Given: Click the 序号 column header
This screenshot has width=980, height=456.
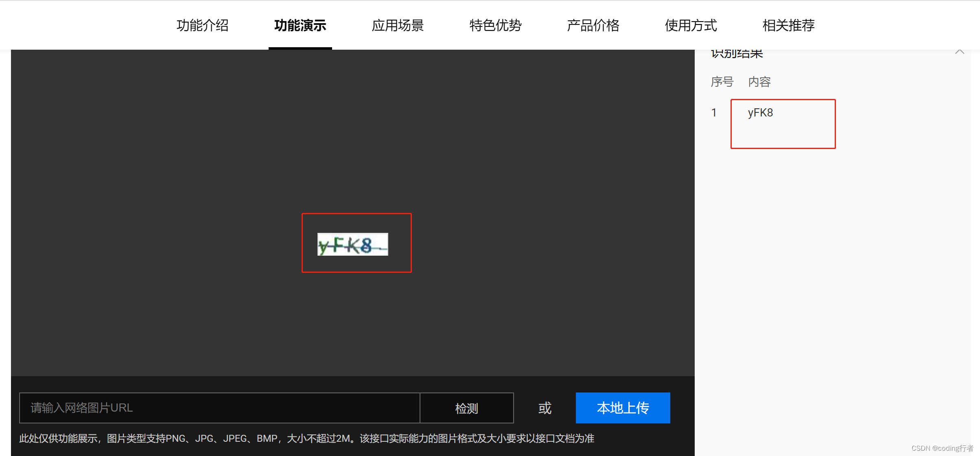Looking at the screenshot, I should click(x=722, y=82).
